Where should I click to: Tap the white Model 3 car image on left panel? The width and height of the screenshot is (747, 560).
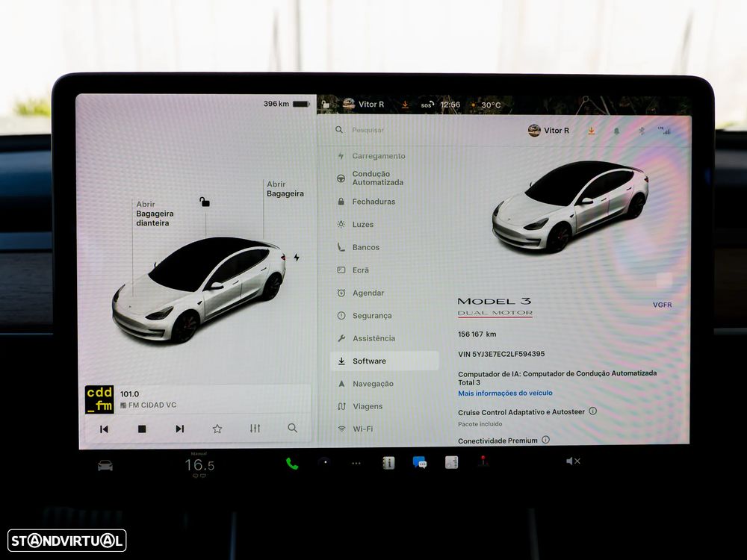tap(199, 290)
